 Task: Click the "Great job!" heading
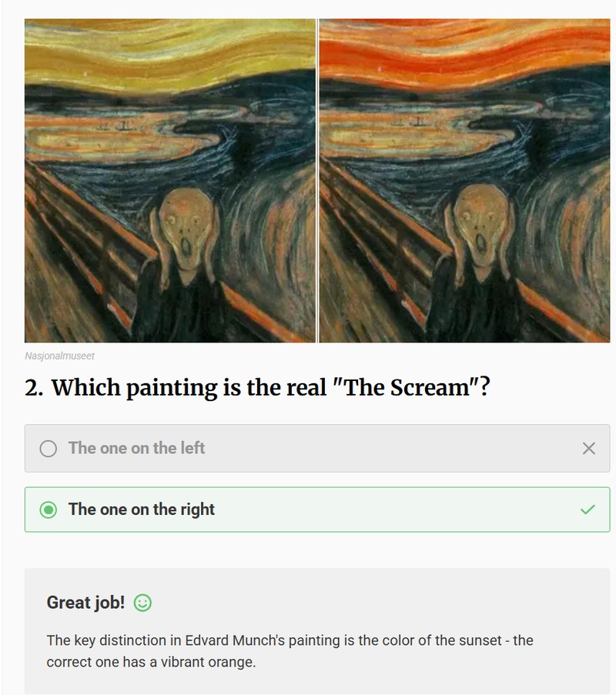coord(85,603)
